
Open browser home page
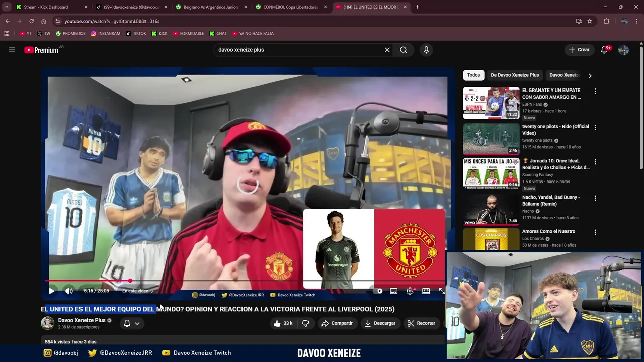(x=43, y=21)
